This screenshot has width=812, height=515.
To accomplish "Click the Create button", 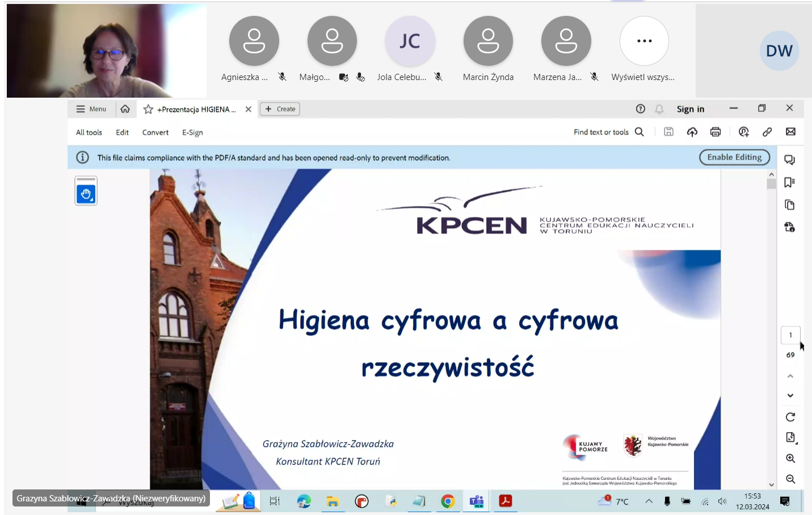I will pyautogui.click(x=280, y=109).
